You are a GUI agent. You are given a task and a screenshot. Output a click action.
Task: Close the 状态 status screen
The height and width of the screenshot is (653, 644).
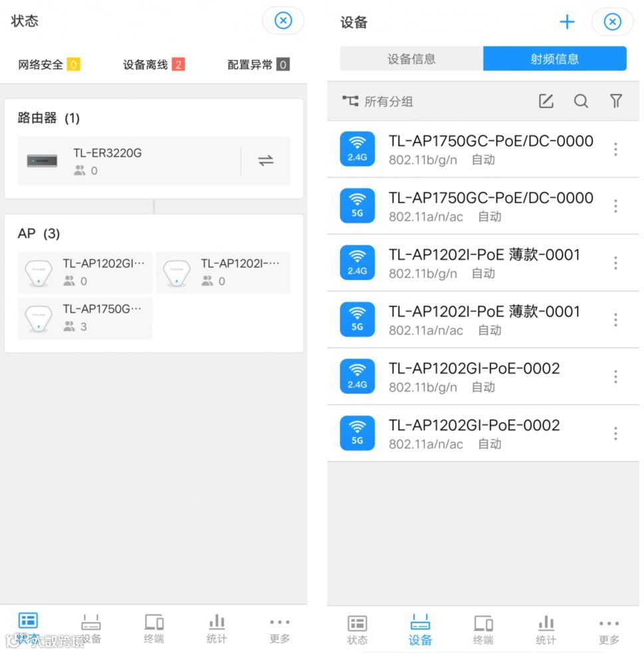point(283,21)
